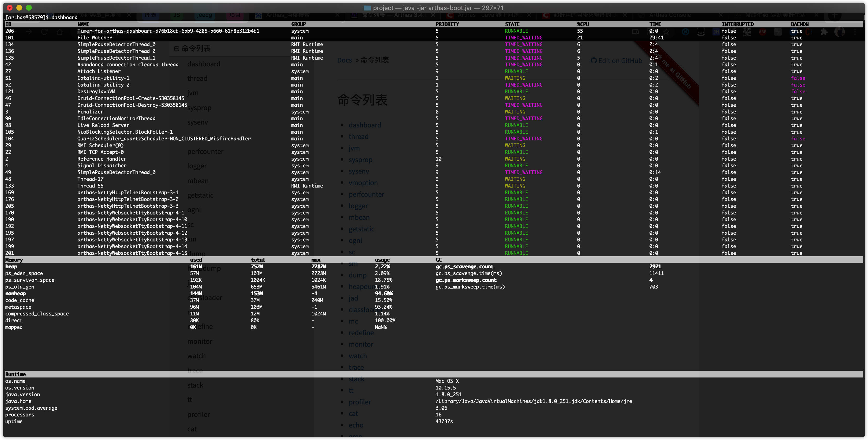The image size is (868, 440).
Task: Close the Arthas Console tab
Action: point(720,15)
